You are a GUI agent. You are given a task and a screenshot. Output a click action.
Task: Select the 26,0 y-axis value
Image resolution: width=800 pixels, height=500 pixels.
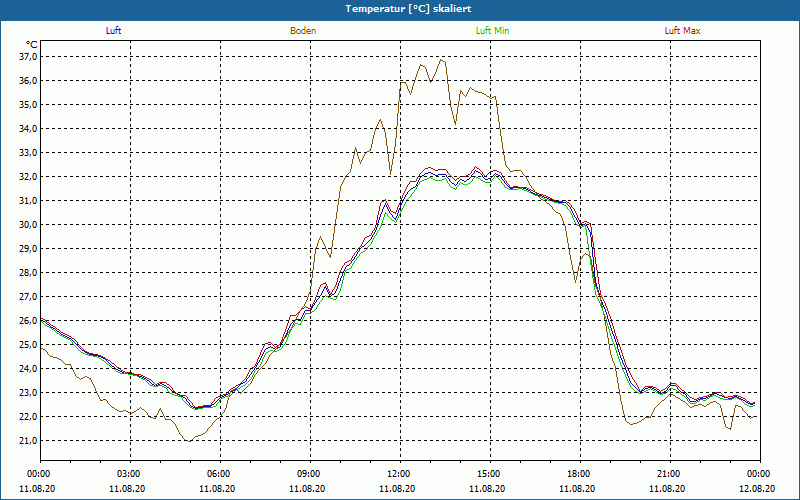(x=29, y=320)
